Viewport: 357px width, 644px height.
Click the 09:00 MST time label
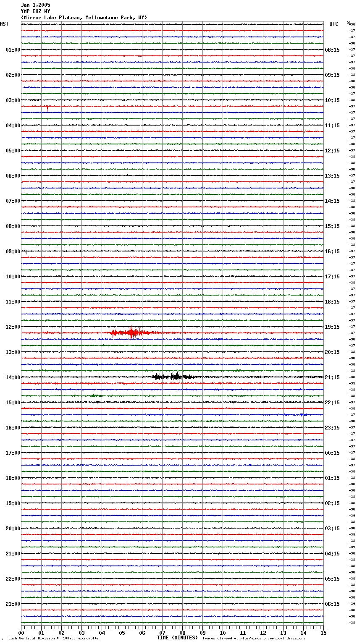[x=13, y=251]
